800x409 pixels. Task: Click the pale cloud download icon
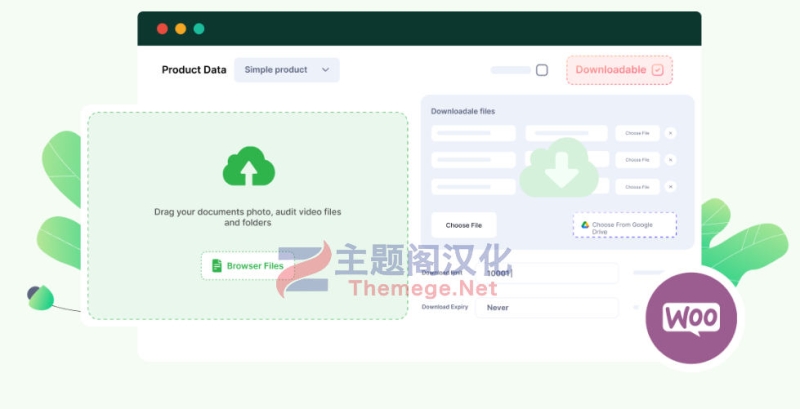click(x=559, y=167)
